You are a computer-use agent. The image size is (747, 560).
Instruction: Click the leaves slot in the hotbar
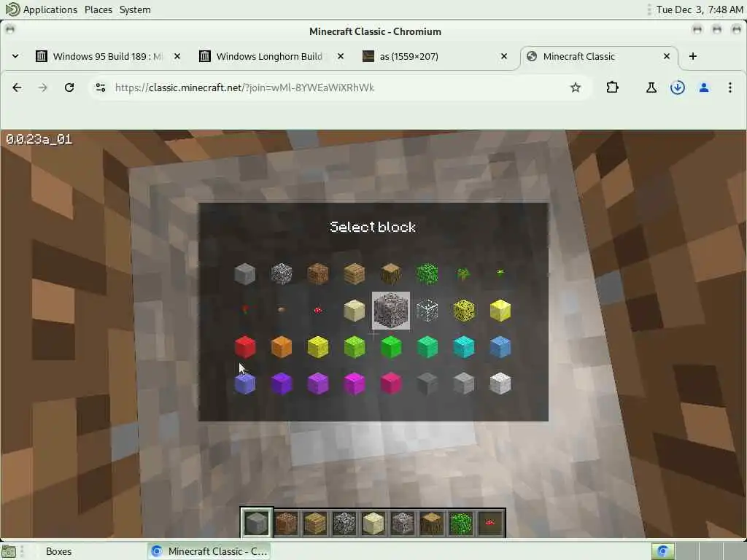461,522
